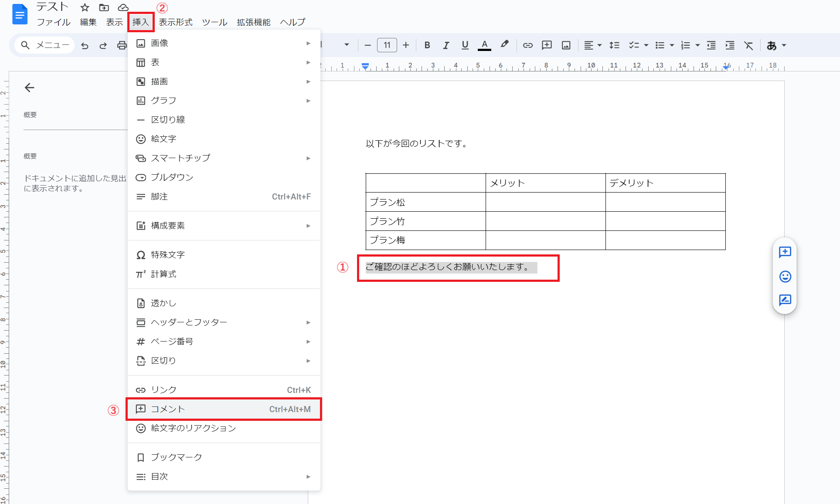Increase font size with plus button
Image resolution: width=840 pixels, height=504 pixels.
pos(406,45)
